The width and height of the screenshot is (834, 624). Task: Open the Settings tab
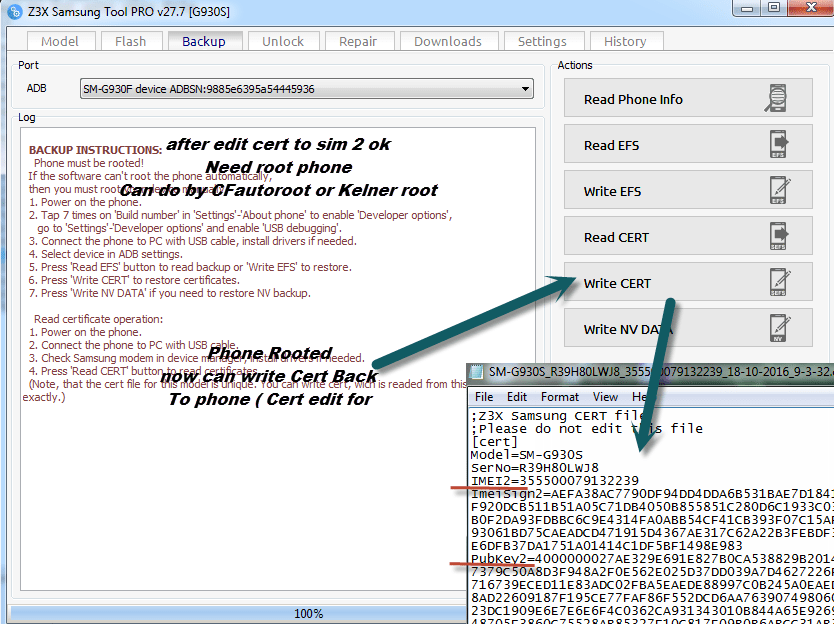[542, 41]
